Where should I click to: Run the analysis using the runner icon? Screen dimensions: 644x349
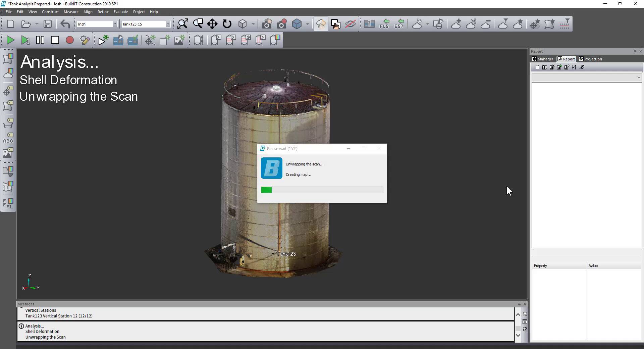(582, 67)
